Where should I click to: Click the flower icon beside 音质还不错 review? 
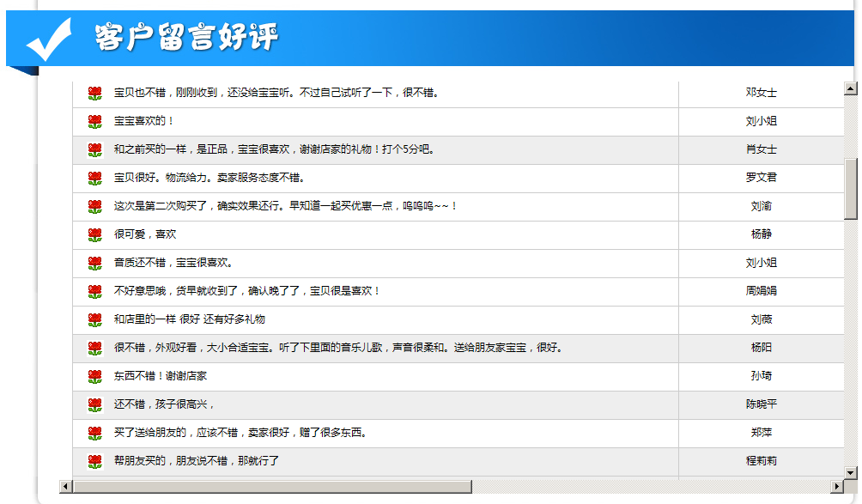(x=94, y=263)
